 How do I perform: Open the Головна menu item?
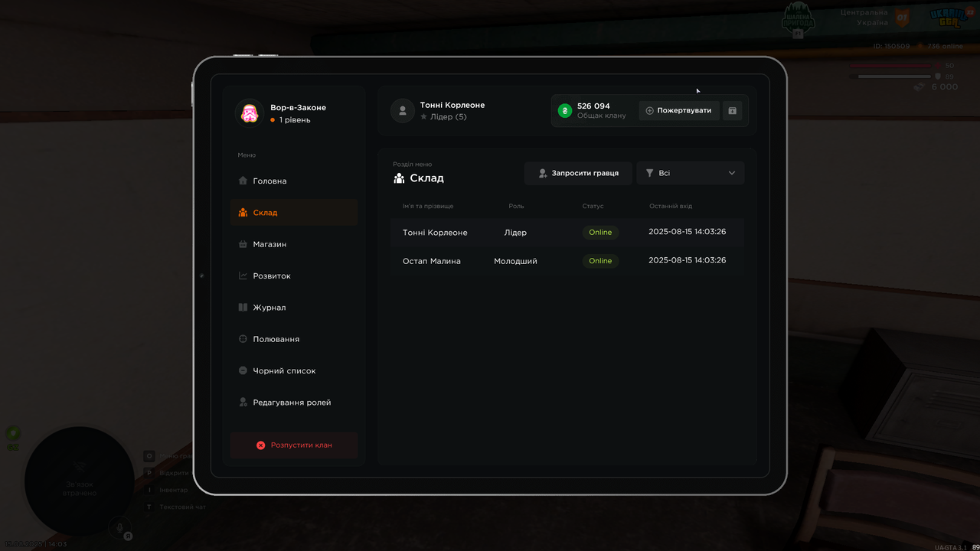pos(294,181)
